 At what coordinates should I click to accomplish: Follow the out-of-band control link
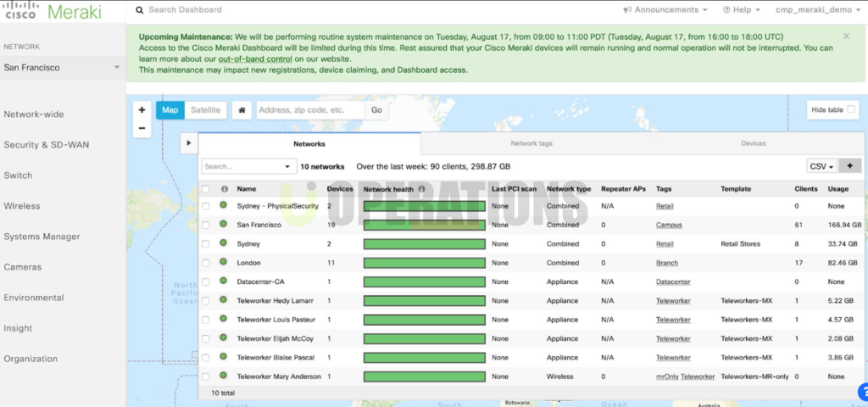(255, 59)
